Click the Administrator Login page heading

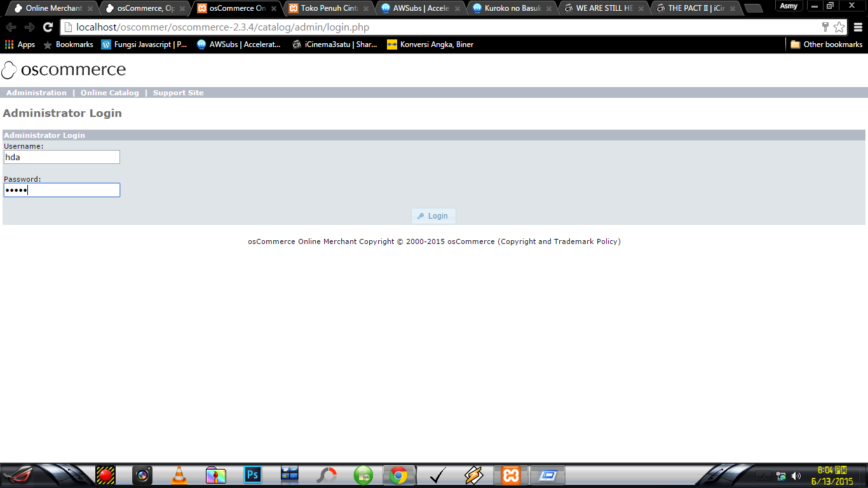pos(62,113)
